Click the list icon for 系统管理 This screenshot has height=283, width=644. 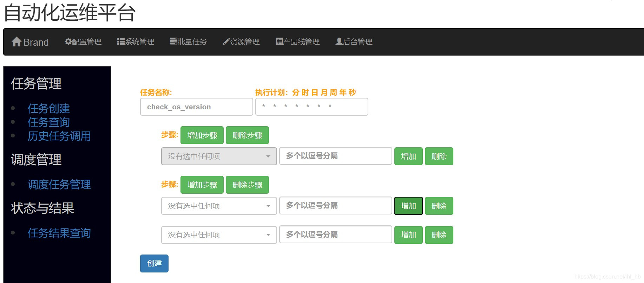[121, 41]
